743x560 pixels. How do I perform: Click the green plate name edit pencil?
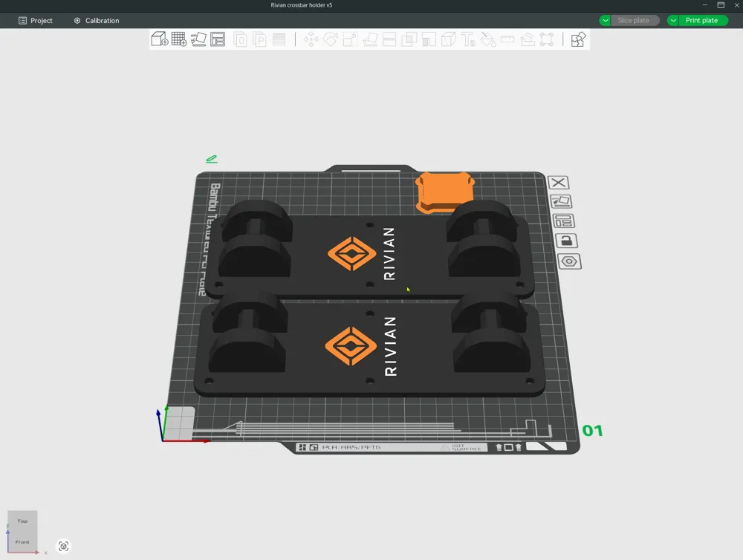click(211, 159)
